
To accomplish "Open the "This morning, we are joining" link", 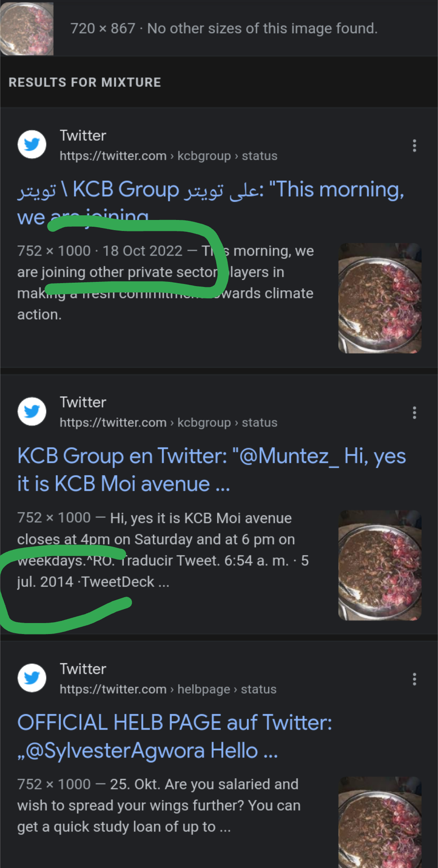I will point(210,189).
